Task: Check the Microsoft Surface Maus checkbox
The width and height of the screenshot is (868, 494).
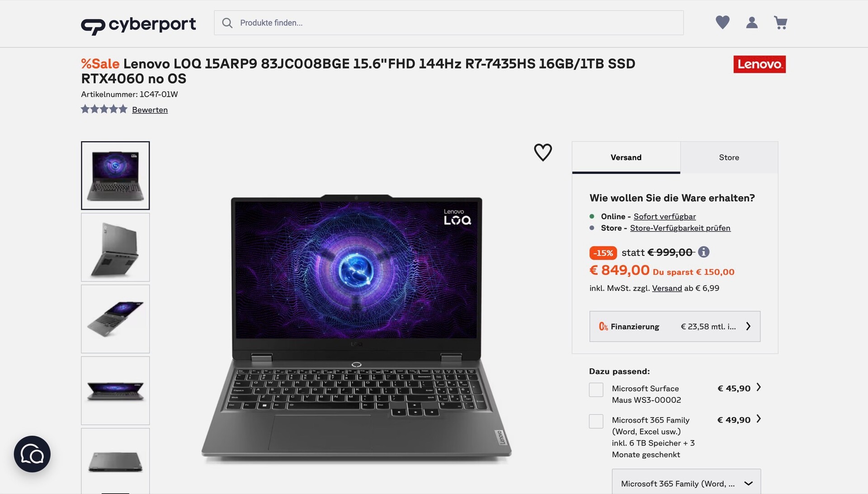Action: [x=596, y=390]
